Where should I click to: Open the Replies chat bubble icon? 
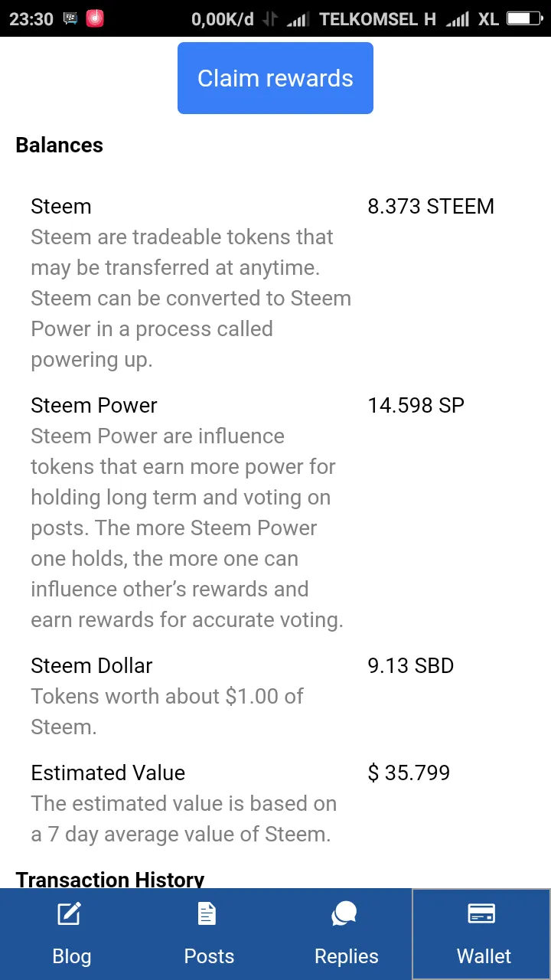pos(345,913)
